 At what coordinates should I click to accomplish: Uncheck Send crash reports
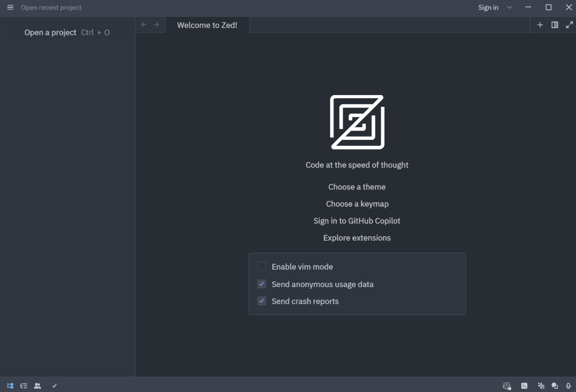262,301
